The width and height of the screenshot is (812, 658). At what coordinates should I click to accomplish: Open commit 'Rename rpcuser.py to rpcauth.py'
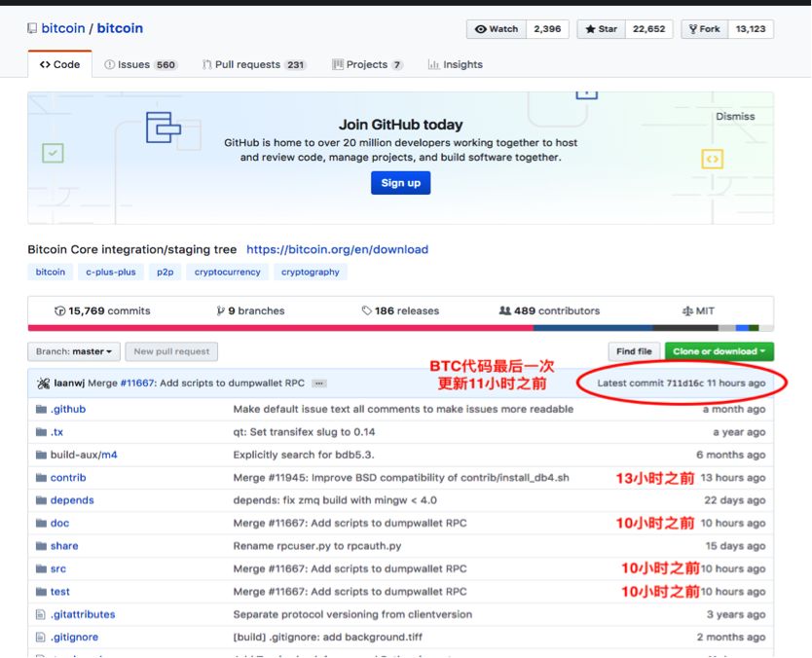pyautogui.click(x=317, y=546)
